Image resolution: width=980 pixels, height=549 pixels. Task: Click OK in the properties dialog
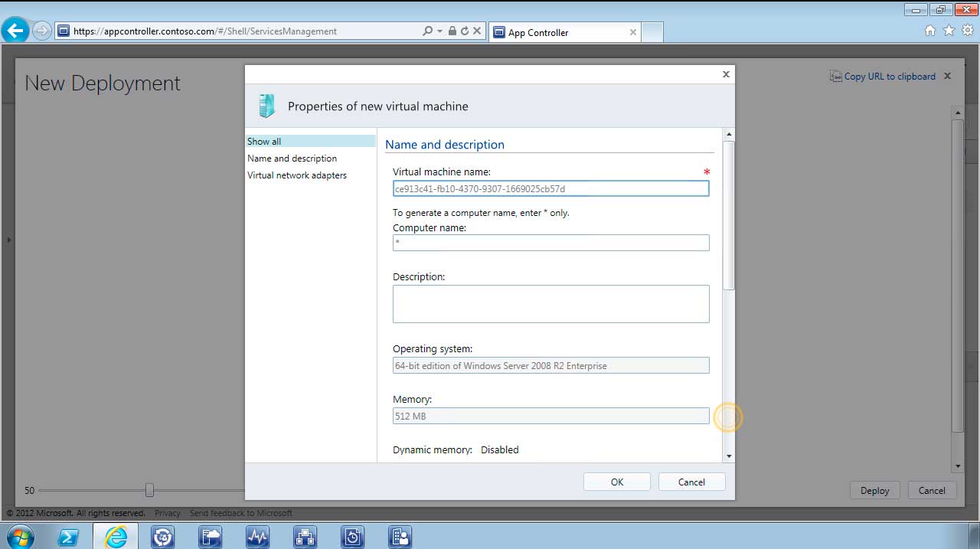(617, 482)
